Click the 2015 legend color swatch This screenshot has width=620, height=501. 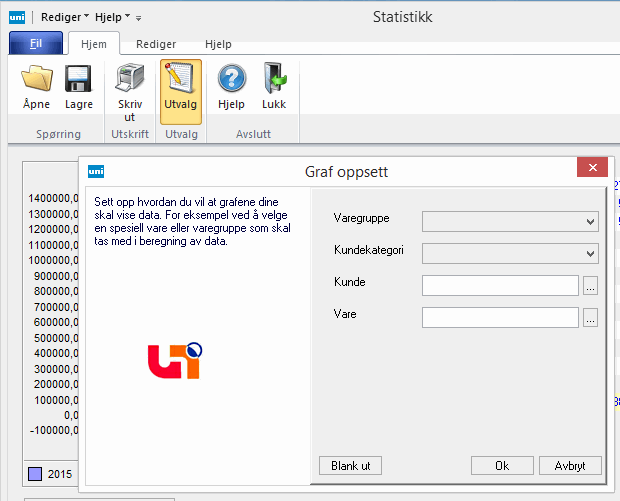click(34, 474)
